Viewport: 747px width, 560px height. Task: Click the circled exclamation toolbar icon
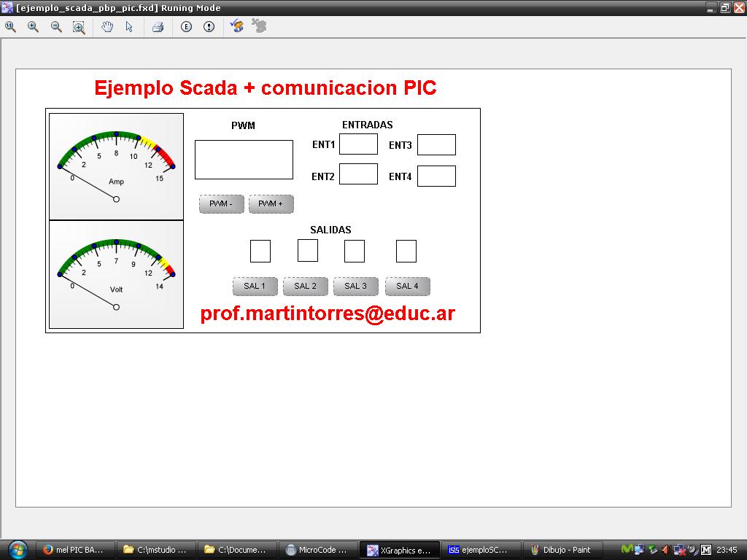point(209,27)
